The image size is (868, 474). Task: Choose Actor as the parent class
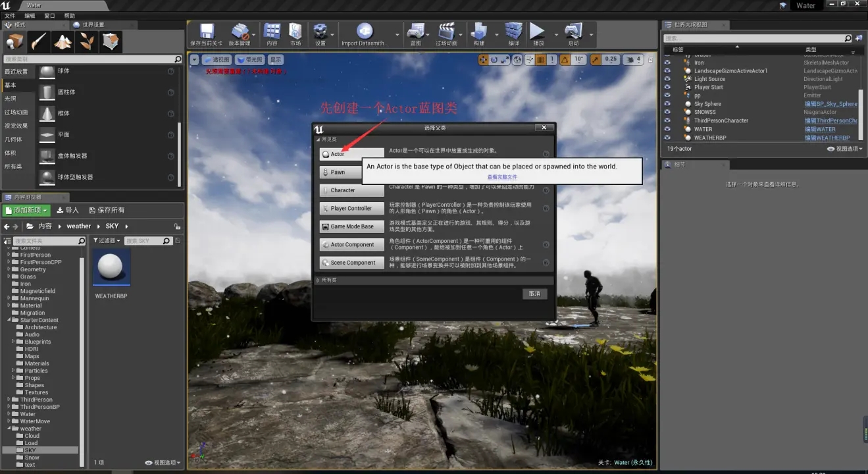[352, 154]
